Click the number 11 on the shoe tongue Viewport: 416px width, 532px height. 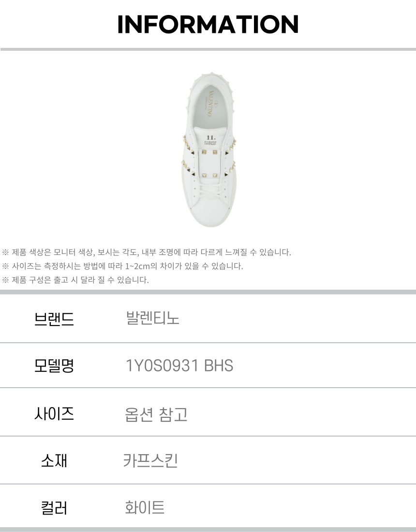[210, 137]
